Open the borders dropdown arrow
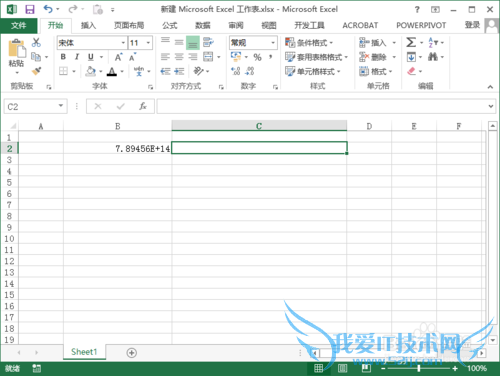Viewport: 500px width, 376px height. pos(74,71)
